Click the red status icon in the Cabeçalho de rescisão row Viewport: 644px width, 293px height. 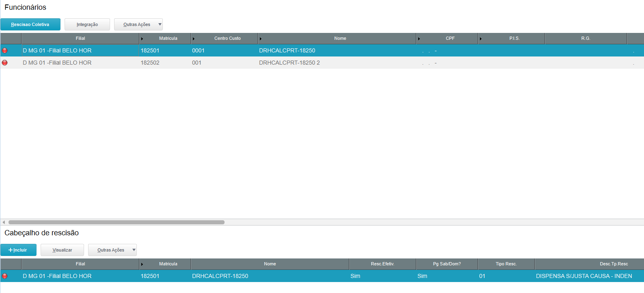coord(5,276)
